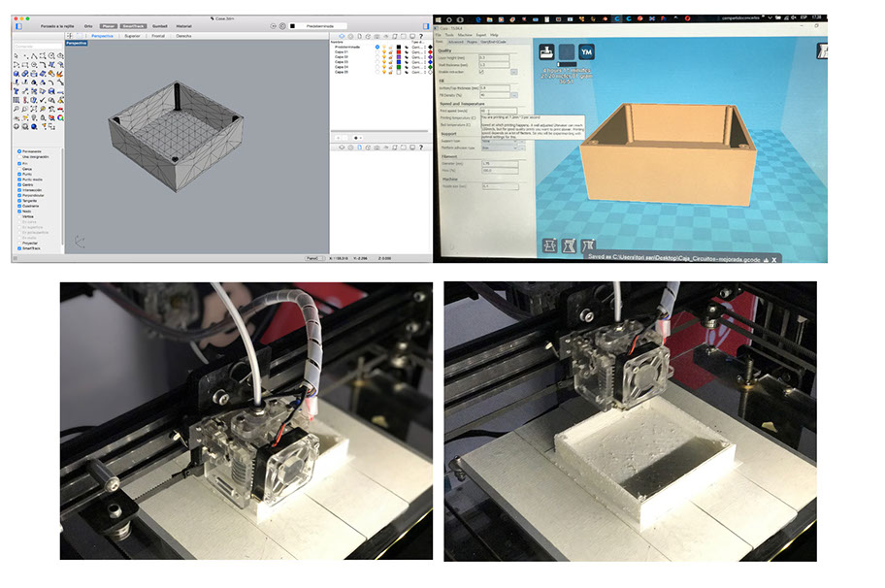Click the Load model icon in Cura
The image size is (885, 588).
(x=547, y=52)
